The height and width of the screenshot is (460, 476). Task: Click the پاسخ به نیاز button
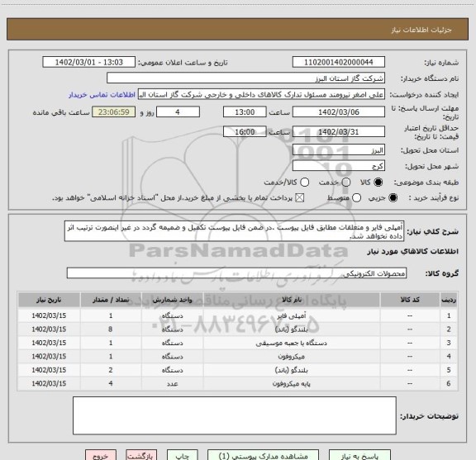point(359,456)
